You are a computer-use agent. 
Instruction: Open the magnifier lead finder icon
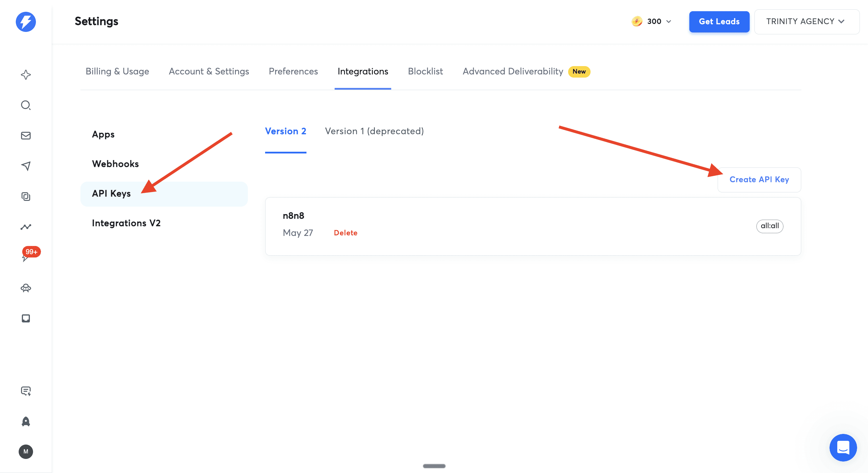(x=26, y=105)
